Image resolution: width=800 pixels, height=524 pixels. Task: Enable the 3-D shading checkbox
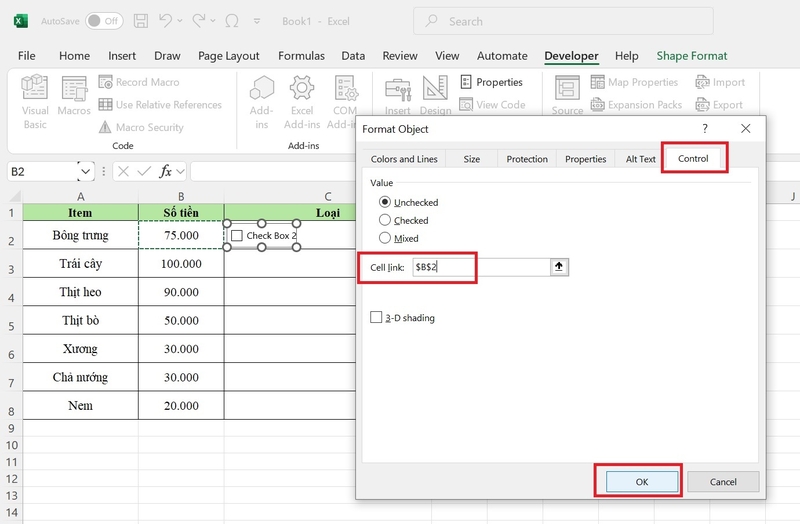tap(403, 317)
